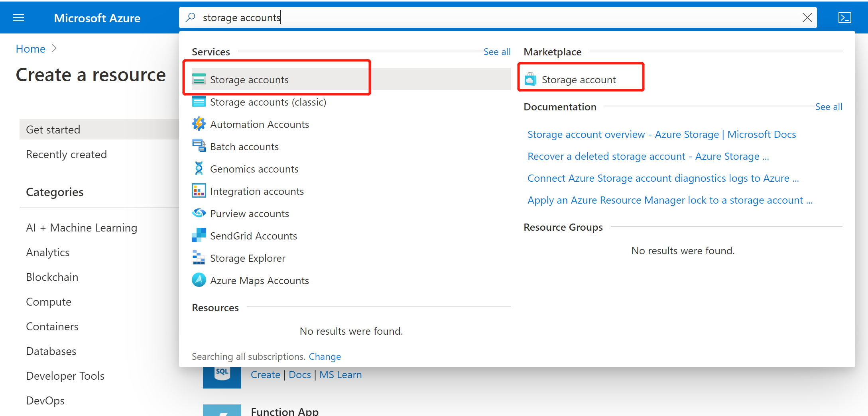The image size is (868, 416).
Task: Choose Blockchain category
Action: pyautogui.click(x=52, y=277)
